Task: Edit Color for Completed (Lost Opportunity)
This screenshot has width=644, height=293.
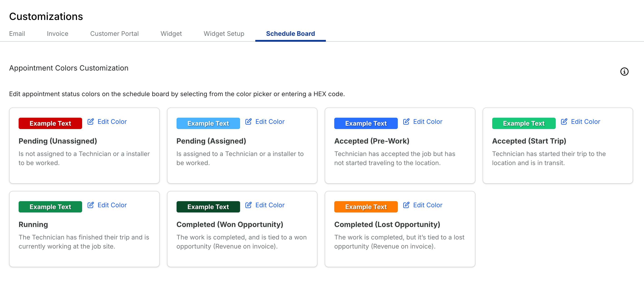Action: pyautogui.click(x=428, y=205)
